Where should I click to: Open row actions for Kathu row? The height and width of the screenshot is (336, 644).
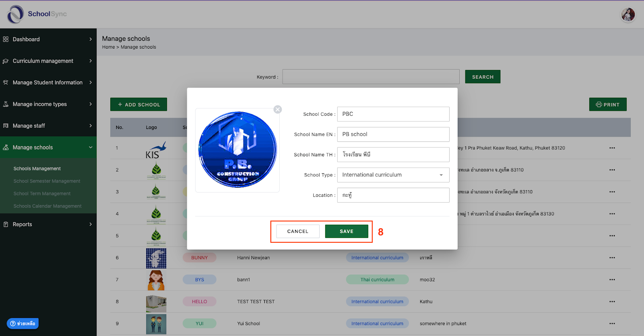click(x=612, y=301)
